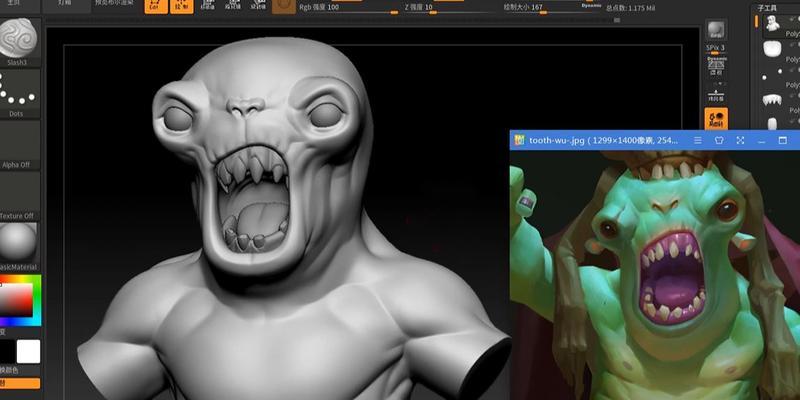The height and width of the screenshot is (400, 800).
Task: Toggle the orange Draw mode button
Action: coord(182,6)
